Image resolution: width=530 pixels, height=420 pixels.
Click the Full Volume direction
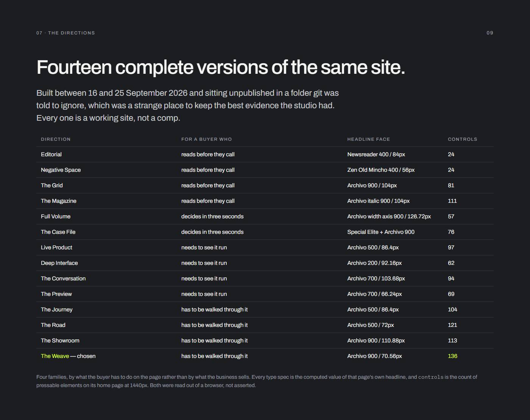[56, 216]
